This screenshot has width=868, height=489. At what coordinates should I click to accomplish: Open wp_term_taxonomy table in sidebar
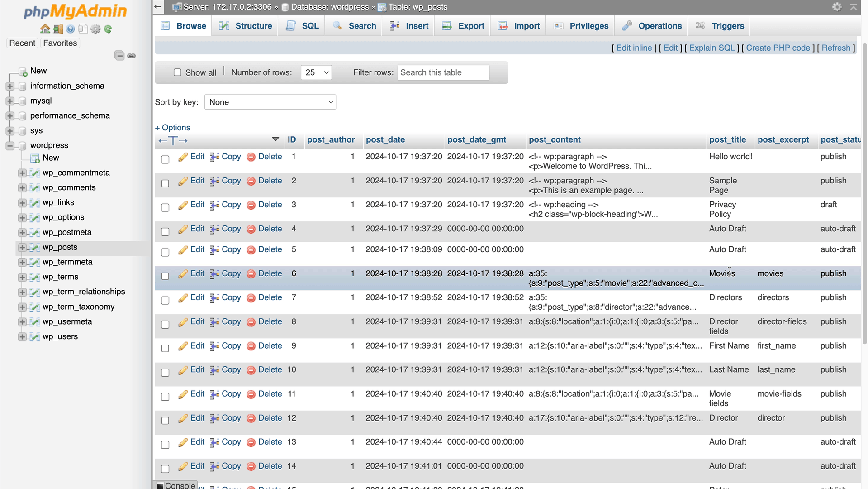(x=78, y=307)
